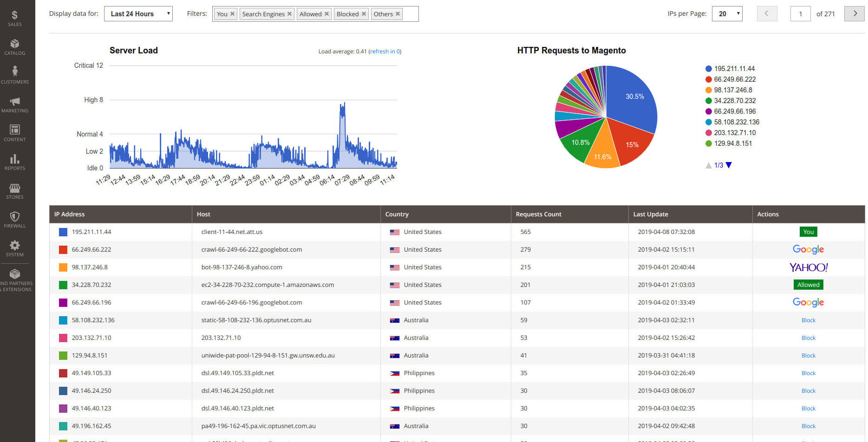Remove the 'Blocked' filter tag

364,14
